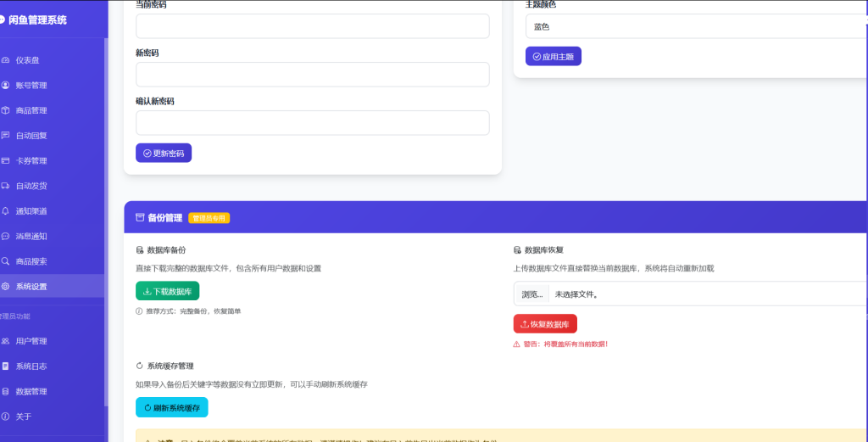This screenshot has height=442, width=868.
Task: Click the 系统缓存管理 refresh icon
Action: coord(140,366)
